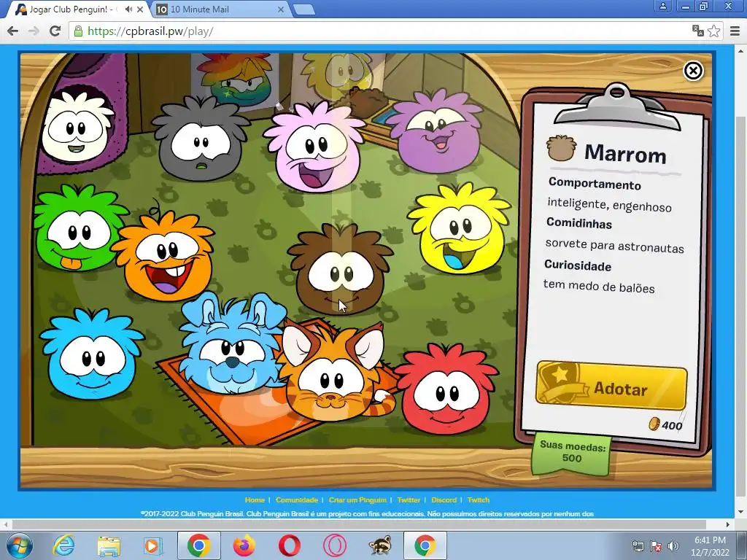747x560 pixels.
Task: Select the yellow puffle
Action: click(x=460, y=230)
